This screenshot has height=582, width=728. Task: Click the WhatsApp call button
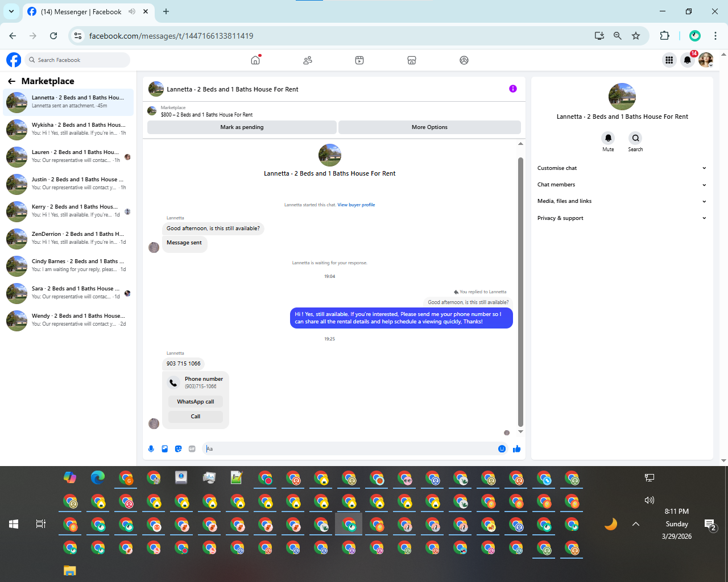(x=196, y=402)
